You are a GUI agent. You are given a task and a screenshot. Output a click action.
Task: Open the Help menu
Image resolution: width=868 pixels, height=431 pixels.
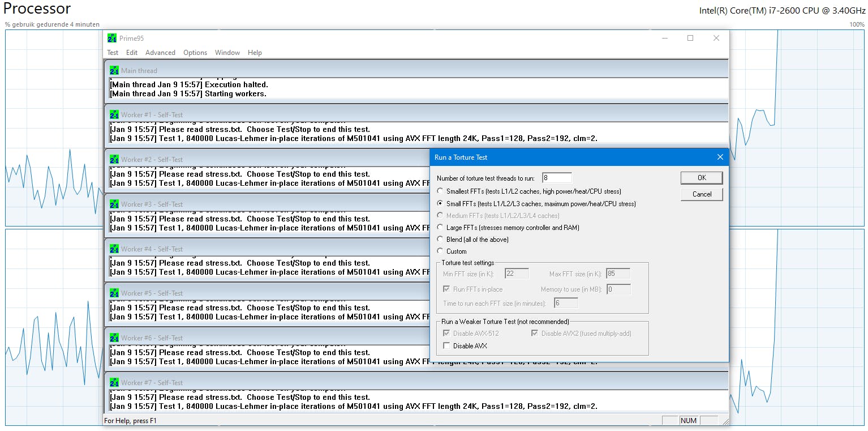(x=255, y=53)
